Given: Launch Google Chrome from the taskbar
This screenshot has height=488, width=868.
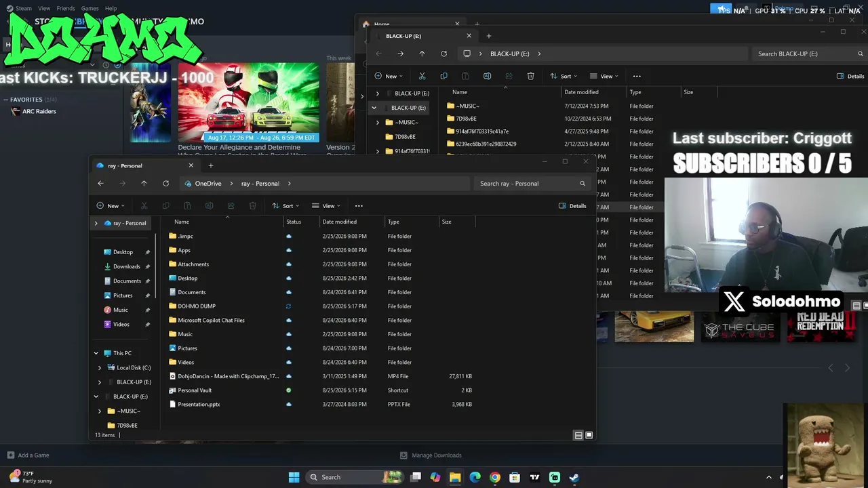Looking at the screenshot, I should point(495,477).
